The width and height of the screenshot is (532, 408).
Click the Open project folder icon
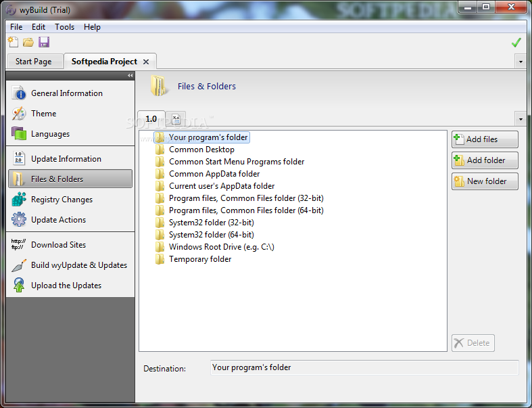coord(28,42)
